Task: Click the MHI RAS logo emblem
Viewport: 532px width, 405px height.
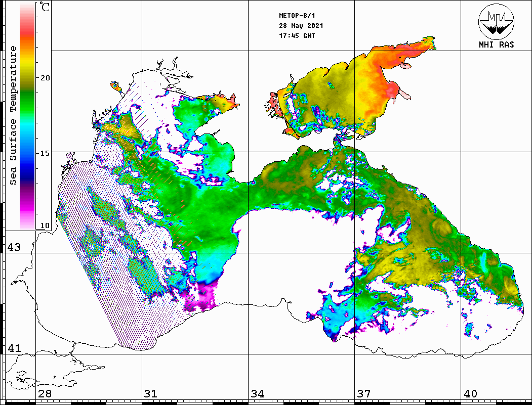Action: pos(496,21)
